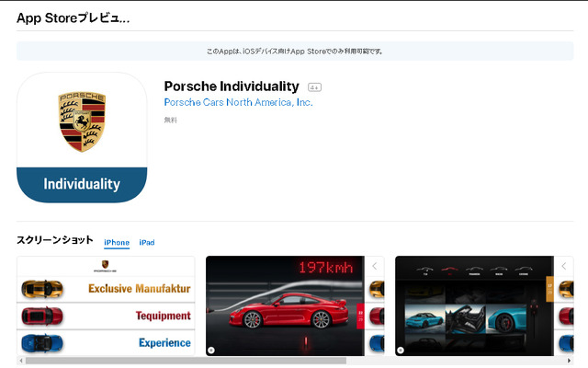Screen dimensions: 588x368
Task: Click the App Store preview heading
Action: point(73,18)
